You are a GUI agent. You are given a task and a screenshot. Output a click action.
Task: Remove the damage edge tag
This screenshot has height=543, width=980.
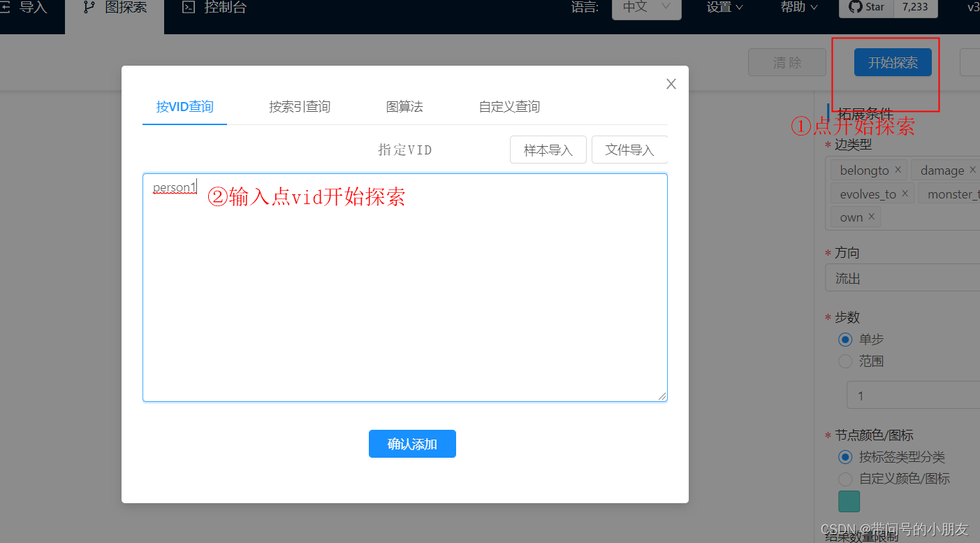tap(973, 170)
